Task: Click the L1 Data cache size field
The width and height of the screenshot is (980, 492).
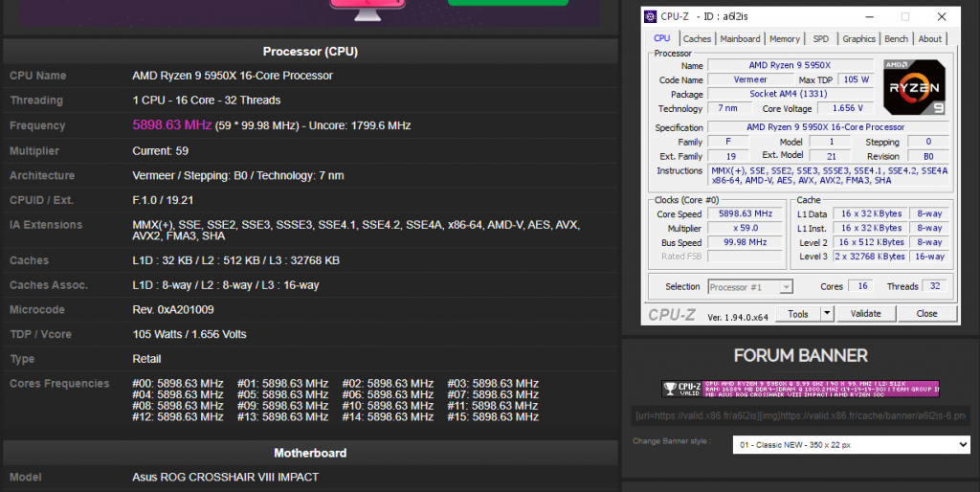Action: coord(871,213)
